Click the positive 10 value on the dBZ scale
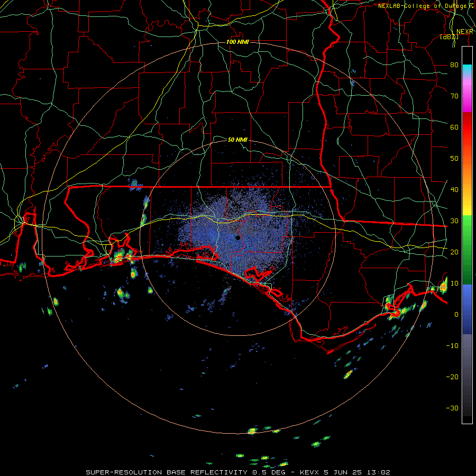Image resolution: width=476 pixels, height=476 pixels. coord(454,283)
